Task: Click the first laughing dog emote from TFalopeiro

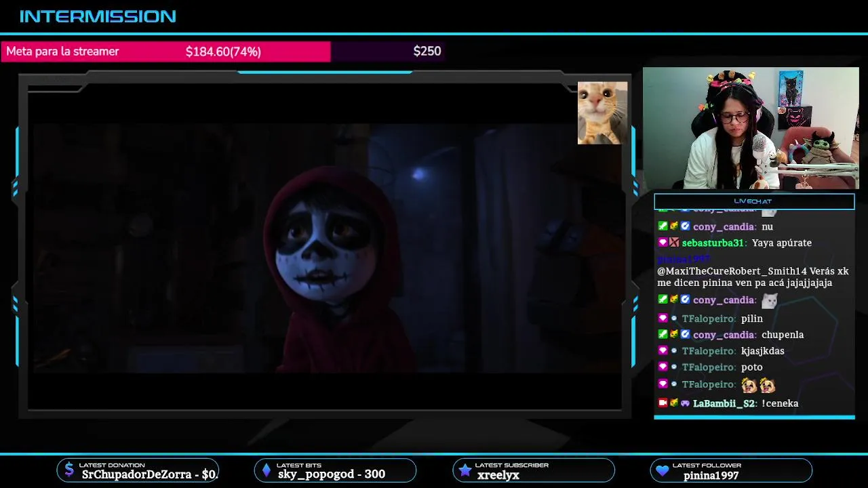Action: 749,385
